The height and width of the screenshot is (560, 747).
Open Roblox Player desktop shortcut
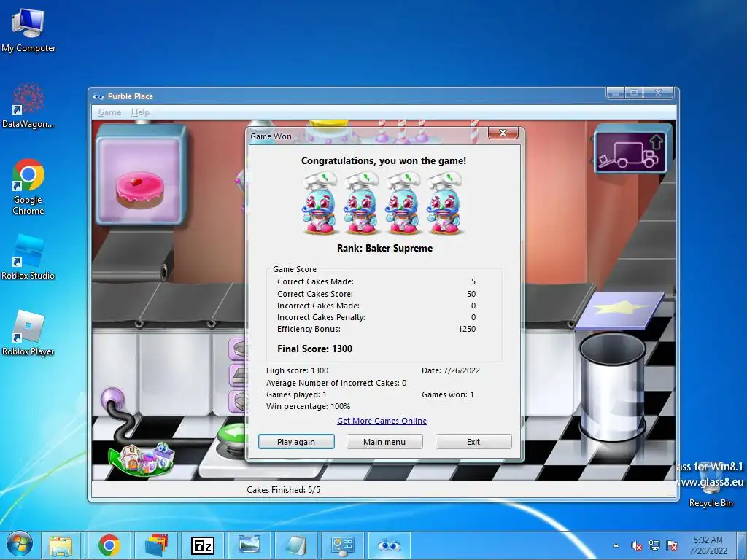[28, 332]
